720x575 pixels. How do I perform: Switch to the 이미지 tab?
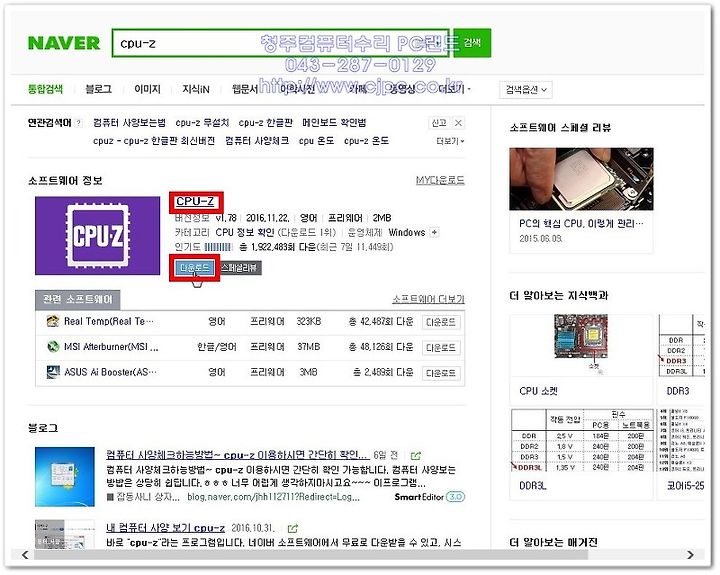pyautogui.click(x=147, y=89)
